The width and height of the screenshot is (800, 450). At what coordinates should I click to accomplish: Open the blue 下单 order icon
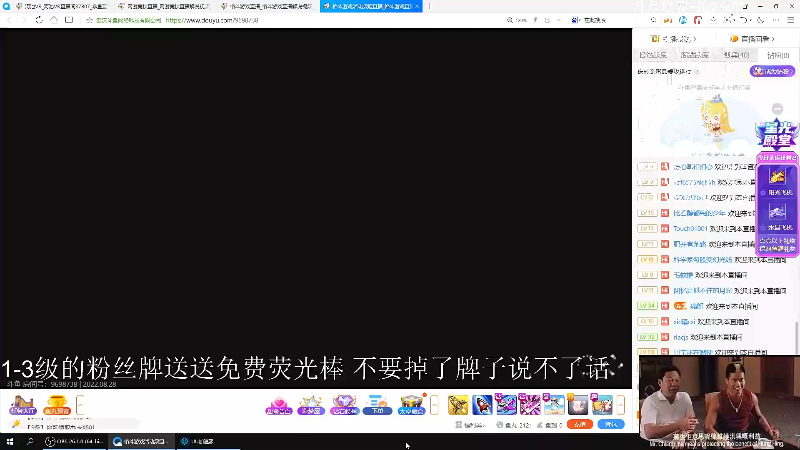(378, 405)
